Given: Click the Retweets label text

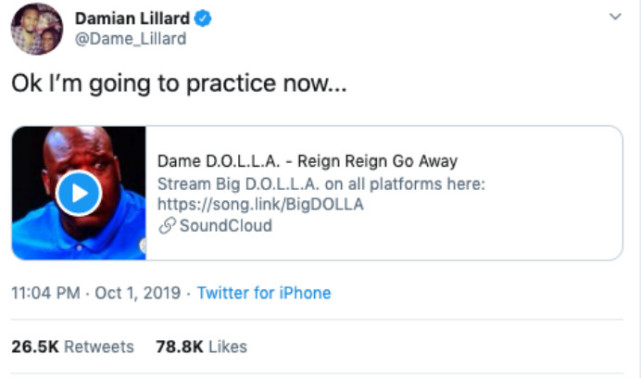Looking at the screenshot, I should 99,347.
